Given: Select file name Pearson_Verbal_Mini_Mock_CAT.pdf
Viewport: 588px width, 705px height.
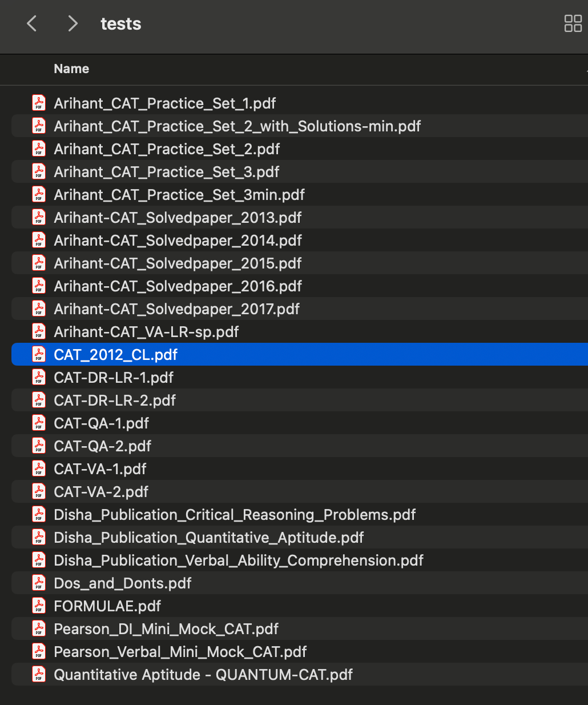Looking at the screenshot, I should click(x=180, y=652).
